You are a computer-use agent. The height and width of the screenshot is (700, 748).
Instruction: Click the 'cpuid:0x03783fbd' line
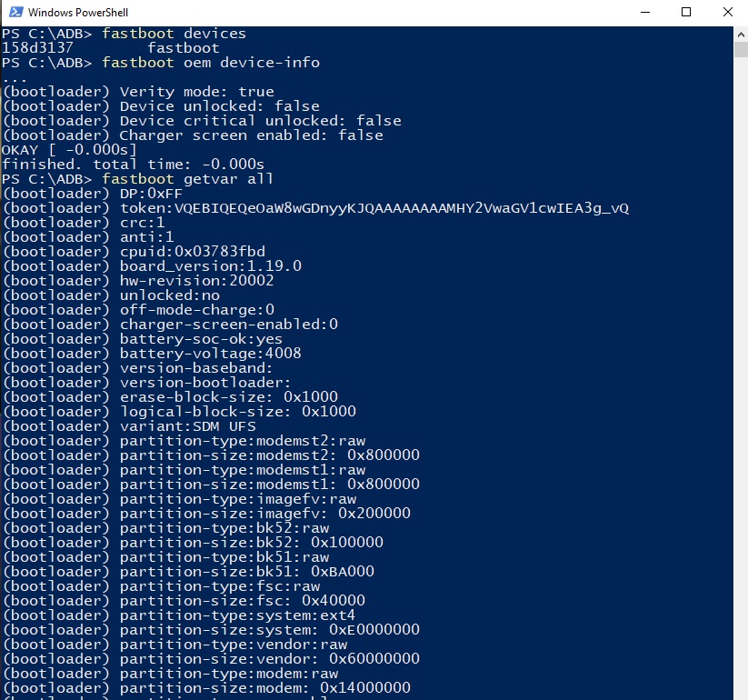tap(134, 252)
